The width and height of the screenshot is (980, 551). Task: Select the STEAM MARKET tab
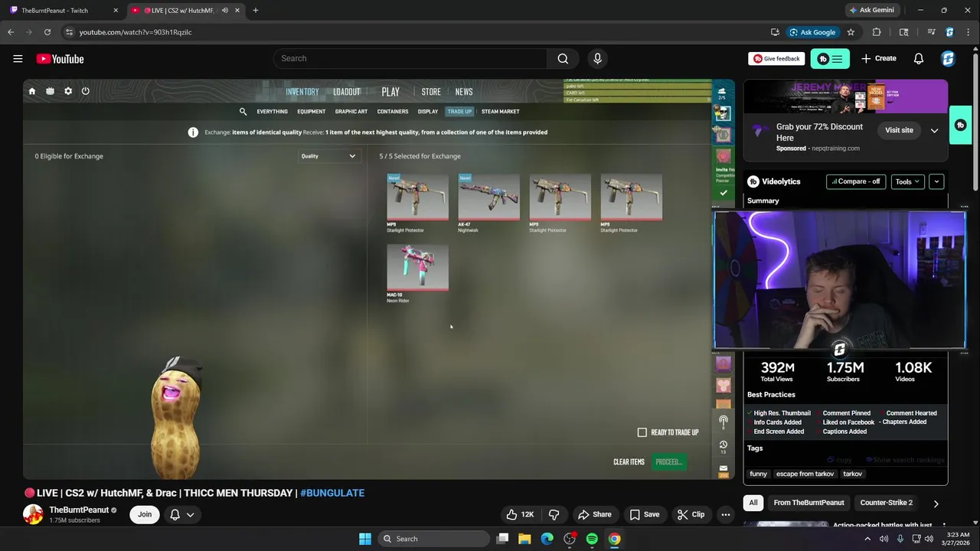point(500,112)
